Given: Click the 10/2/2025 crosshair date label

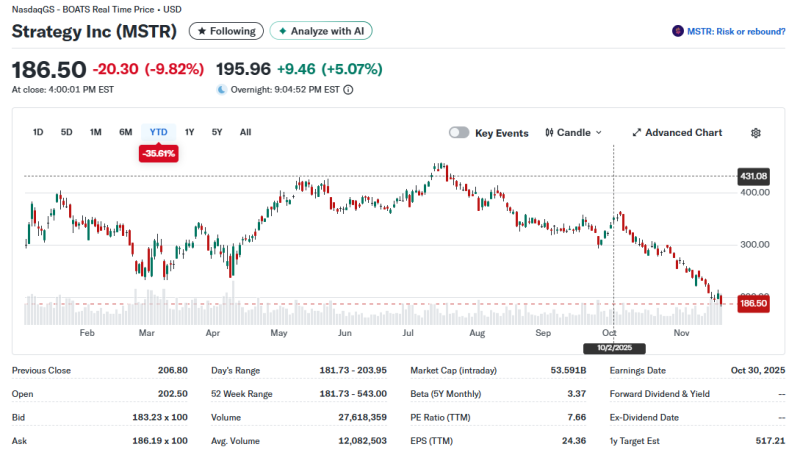Looking at the screenshot, I should click(x=614, y=348).
